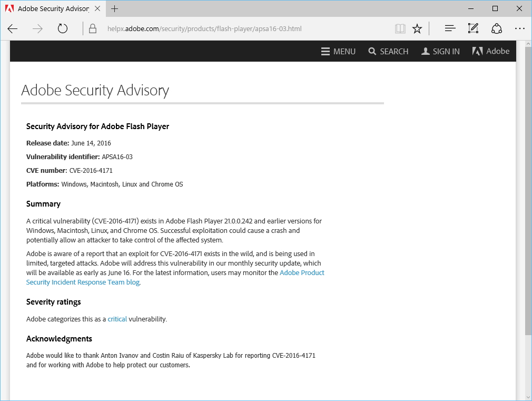Follow the 'critical' severity link
532x401 pixels.
point(117,319)
